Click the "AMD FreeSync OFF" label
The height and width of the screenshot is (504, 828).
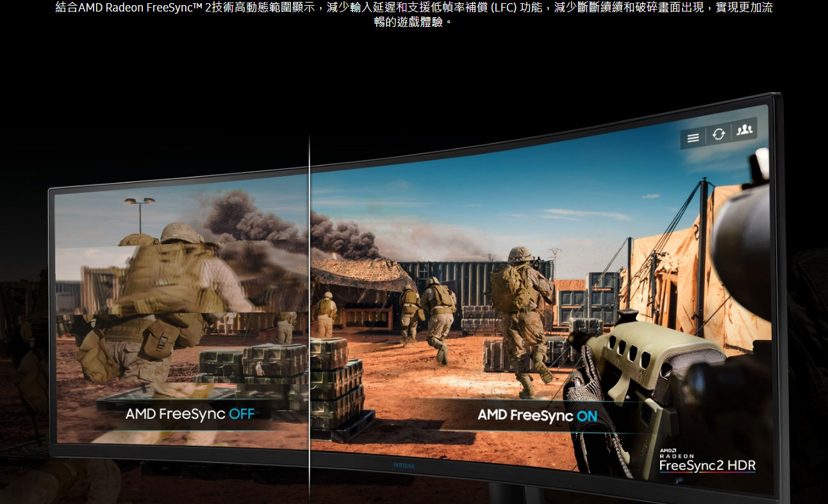(190, 414)
